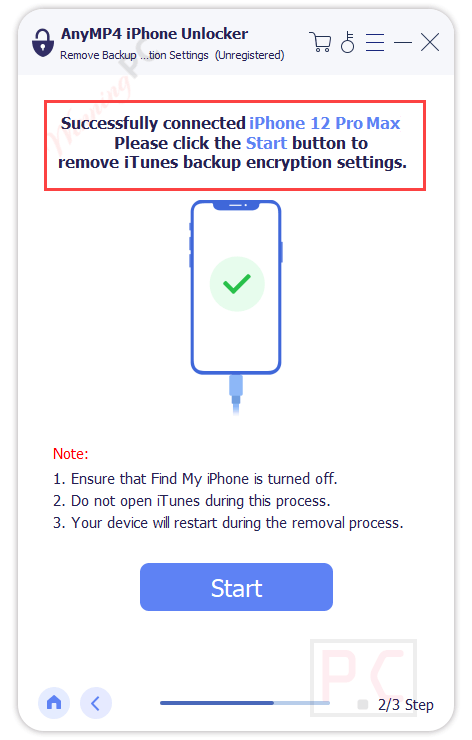
Task: Click the big blue Start button
Action: coord(236,587)
